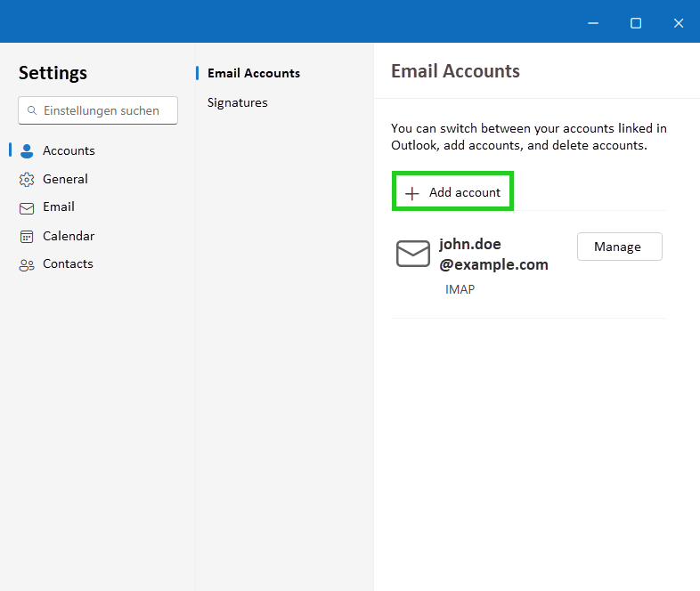Select the john.doe@example.com account name
Image resolution: width=700 pixels, height=591 pixels.
pos(493,255)
